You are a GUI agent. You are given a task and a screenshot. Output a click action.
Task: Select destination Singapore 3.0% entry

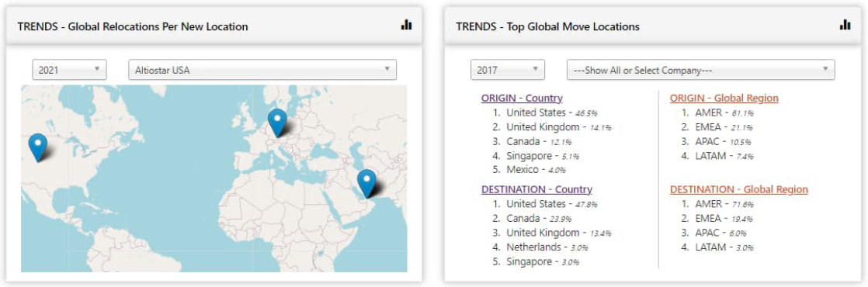(543, 261)
